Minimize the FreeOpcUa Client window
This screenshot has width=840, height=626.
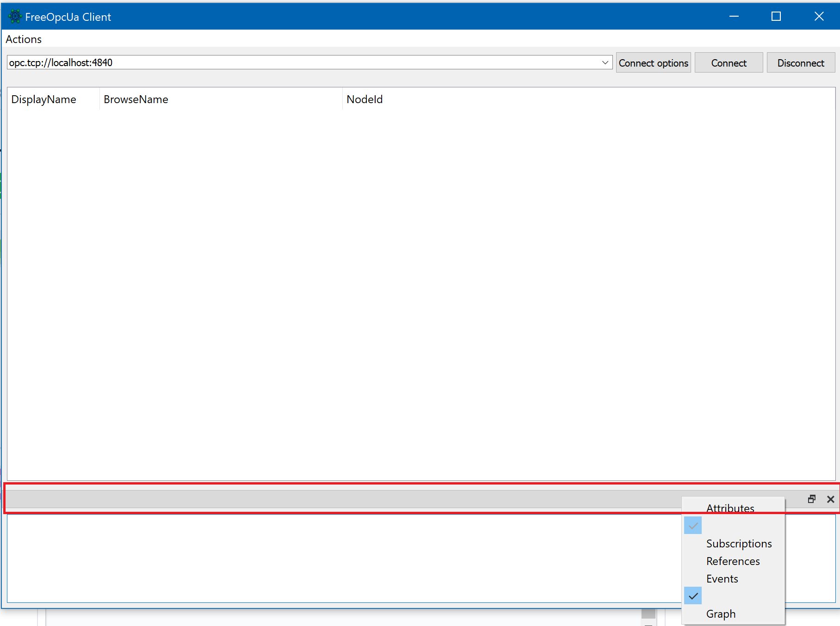[x=734, y=17]
